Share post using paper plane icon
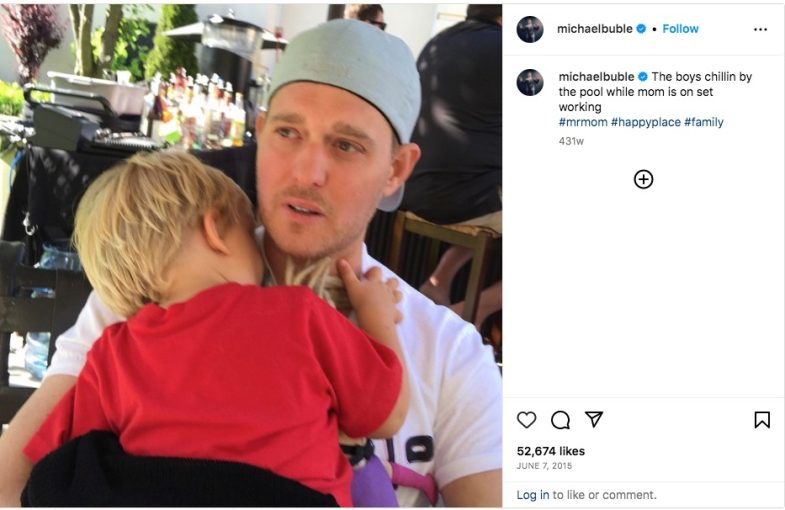785x510 pixels. [x=594, y=419]
